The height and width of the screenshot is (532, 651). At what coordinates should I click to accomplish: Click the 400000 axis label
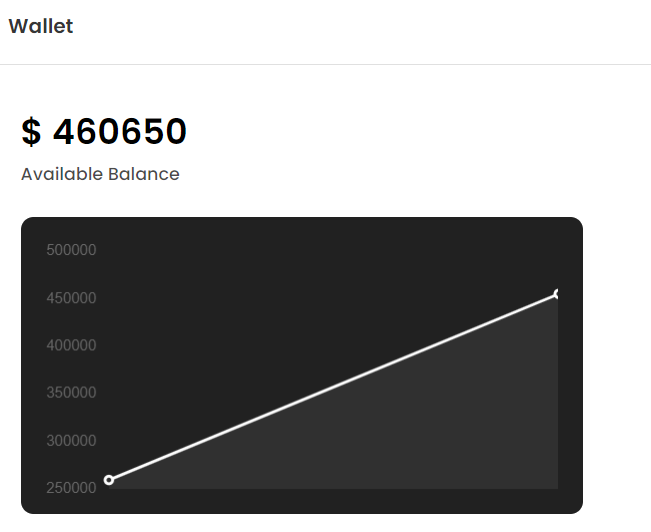[x=71, y=346]
